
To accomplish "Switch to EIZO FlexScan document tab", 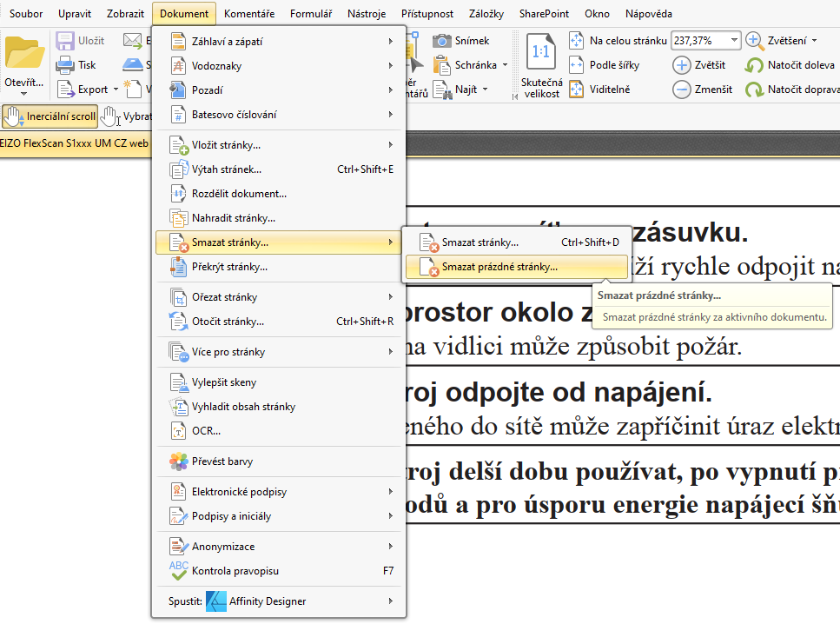I will [75, 143].
